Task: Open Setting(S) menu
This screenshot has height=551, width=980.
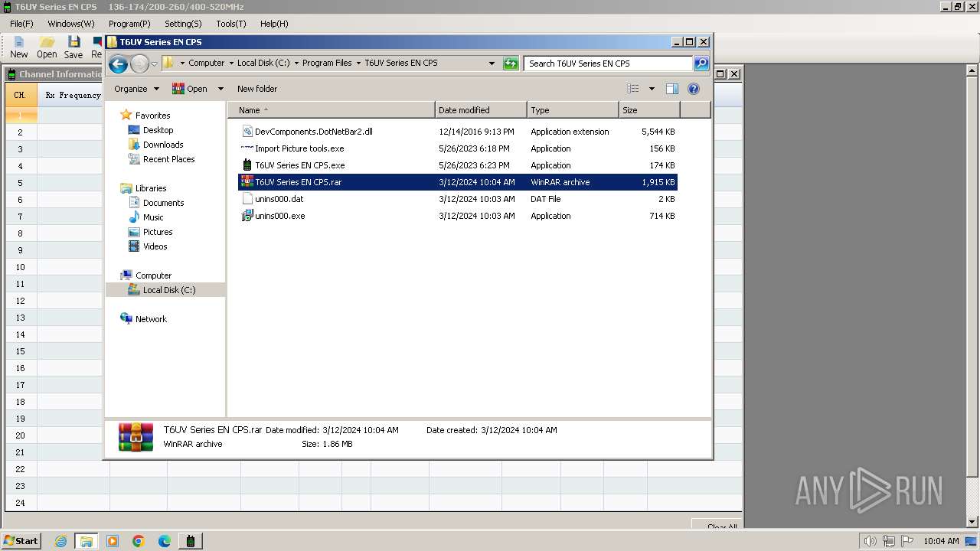Action: click(x=184, y=24)
